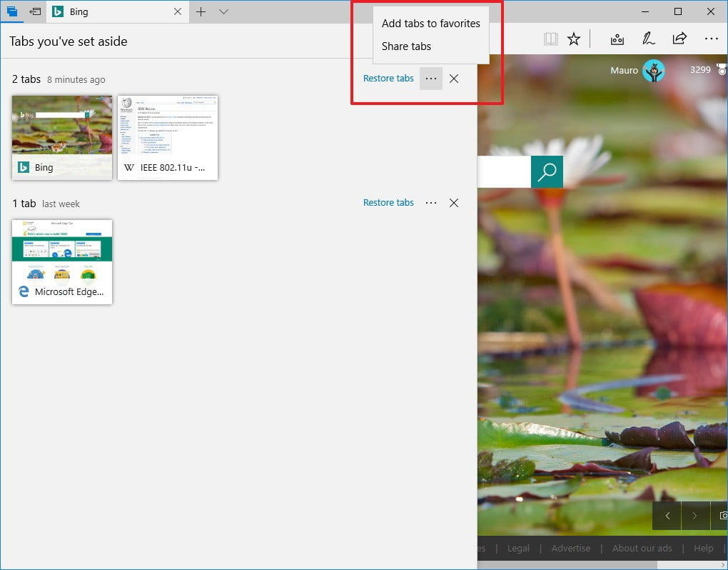Screen dimensions: 728x570
Task: Click the web notes pen icon
Action: click(648, 39)
